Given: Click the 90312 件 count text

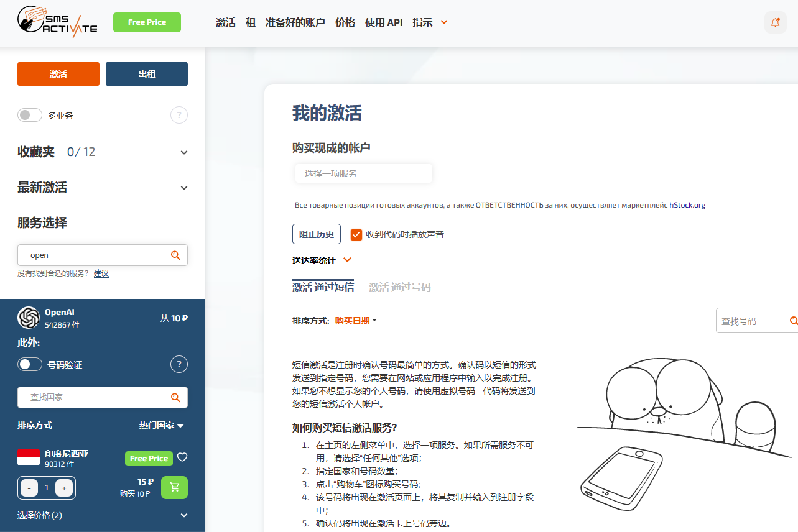Looking at the screenshot, I should coord(60,464).
